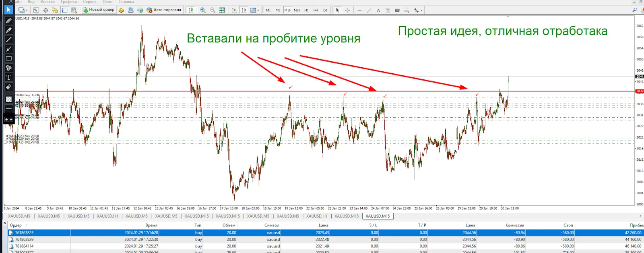Open the MetaEditor yellow book icon

tap(121, 10)
